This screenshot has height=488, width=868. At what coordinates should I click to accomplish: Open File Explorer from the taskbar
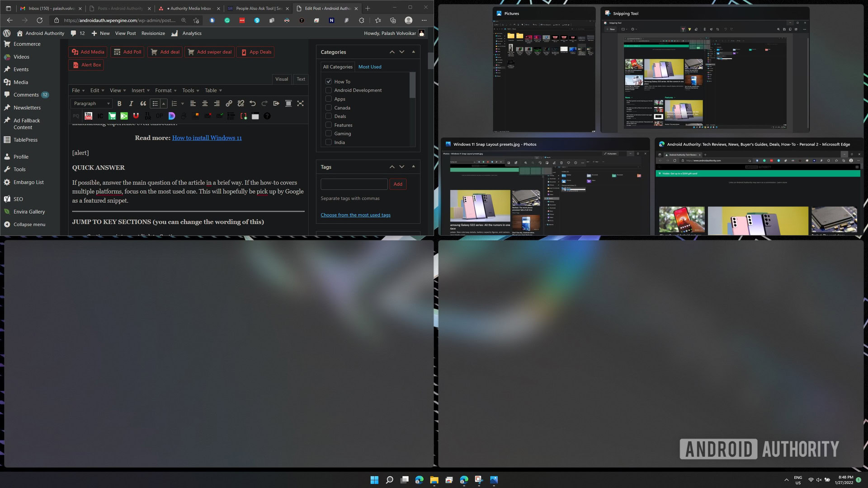click(x=434, y=480)
